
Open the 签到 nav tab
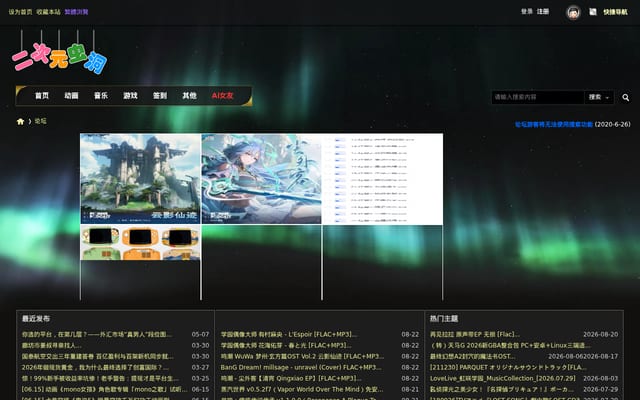160,96
